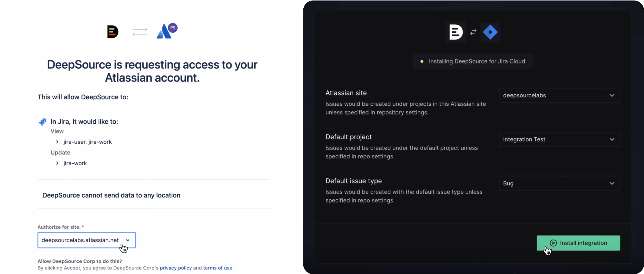Expand the jira-user, jira-work view scope

(57, 142)
